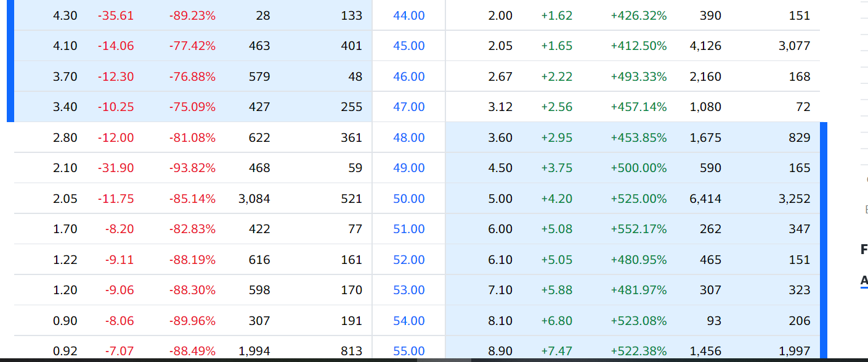868x362 pixels.
Task: Select the call change value -35.61
Action: tap(116, 15)
